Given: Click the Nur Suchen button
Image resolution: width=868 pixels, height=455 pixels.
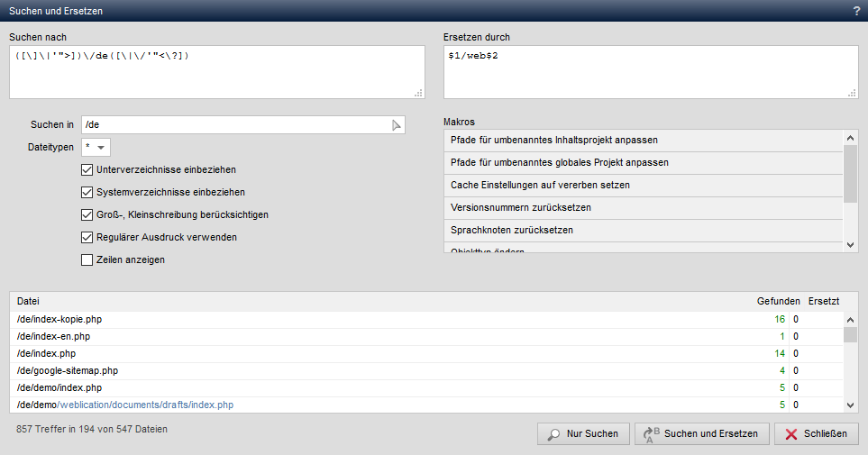Looking at the screenshot, I should (x=583, y=434).
